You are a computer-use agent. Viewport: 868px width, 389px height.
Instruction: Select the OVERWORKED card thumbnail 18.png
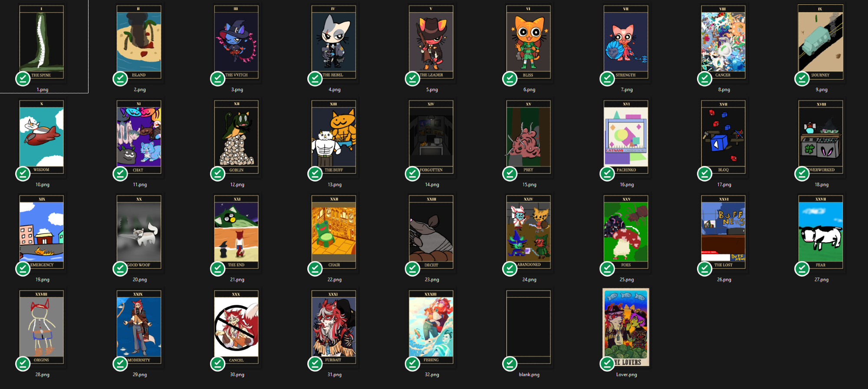[x=821, y=137]
